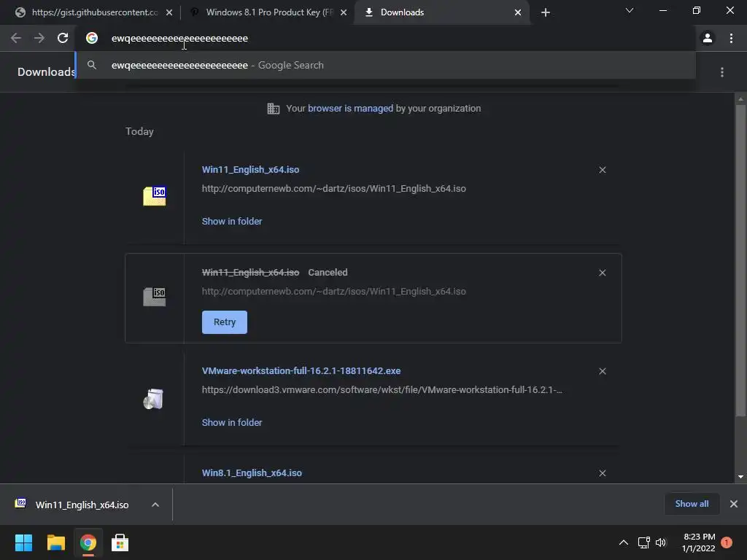Click the building icon beside managed notice
The height and width of the screenshot is (560, 747).
pyautogui.click(x=274, y=109)
